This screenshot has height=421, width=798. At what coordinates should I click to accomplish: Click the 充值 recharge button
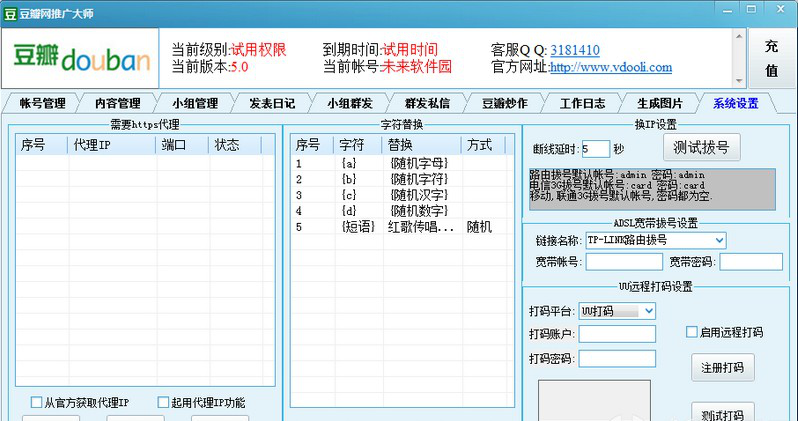click(x=772, y=58)
